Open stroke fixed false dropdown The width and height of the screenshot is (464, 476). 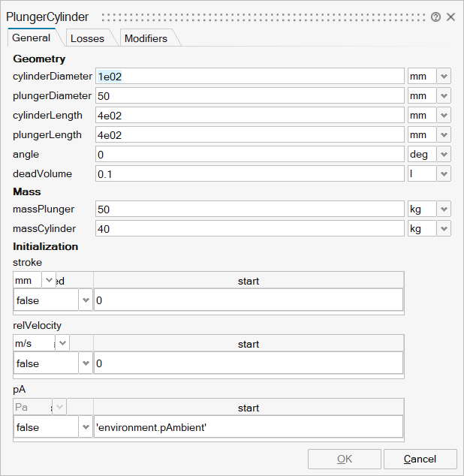pyautogui.click(x=84, y=300)
